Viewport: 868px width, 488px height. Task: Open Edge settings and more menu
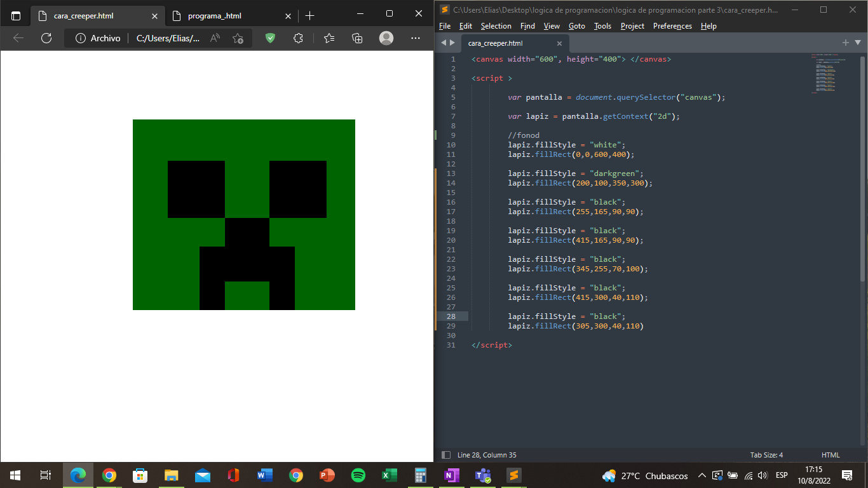(416, 38)
